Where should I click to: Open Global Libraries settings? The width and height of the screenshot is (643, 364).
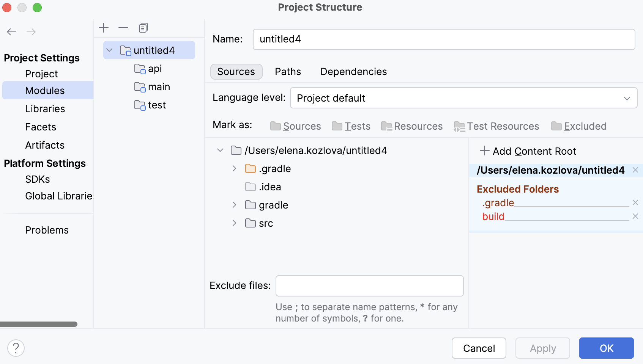click(x=59, y=196)
